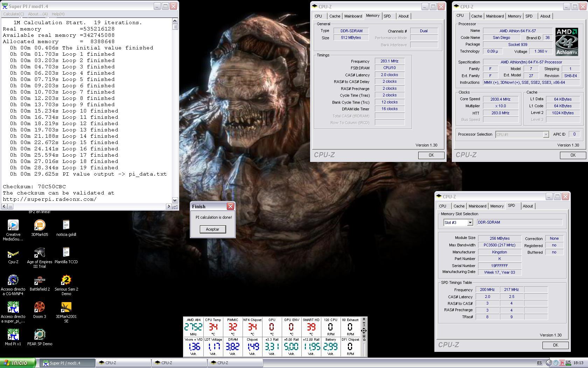Expand the Slot #3 memory slot dropdown
Screen dimensions: 588x368
pos(470,223)
